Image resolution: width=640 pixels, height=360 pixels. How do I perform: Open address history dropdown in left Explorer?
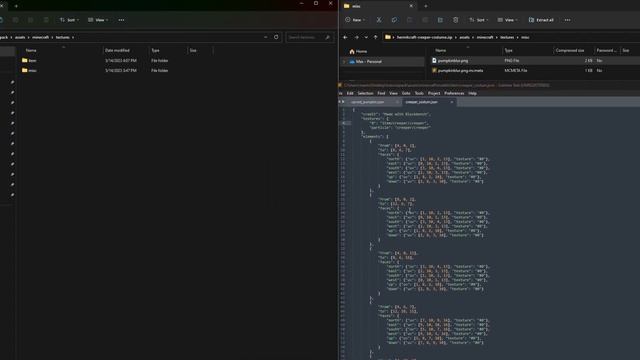266,37
